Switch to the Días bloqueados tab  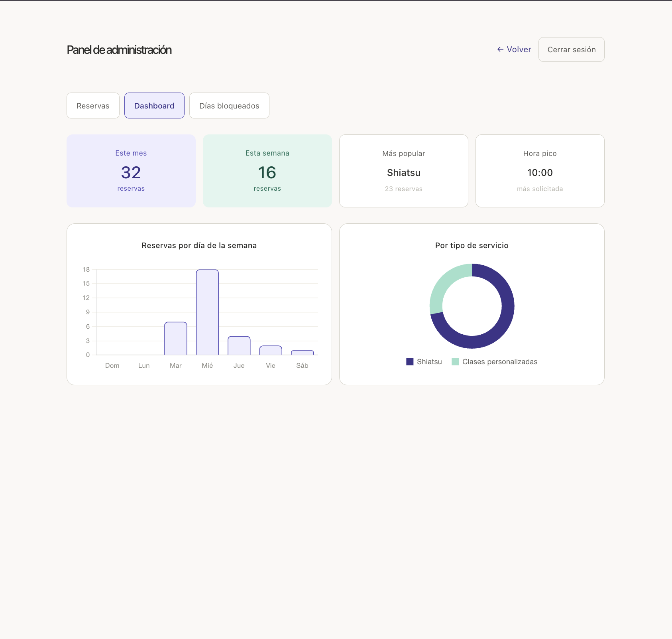(x=229, y=106)
